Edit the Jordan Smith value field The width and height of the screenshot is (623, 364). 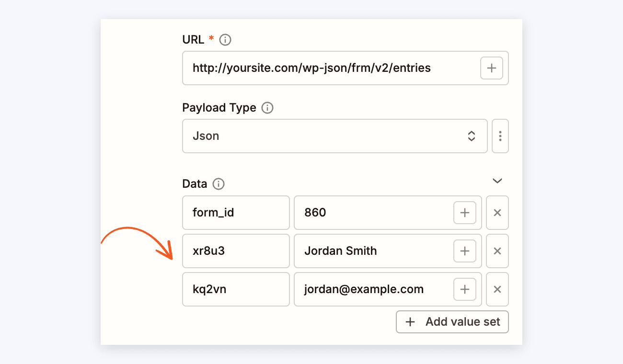click(388, 251)
